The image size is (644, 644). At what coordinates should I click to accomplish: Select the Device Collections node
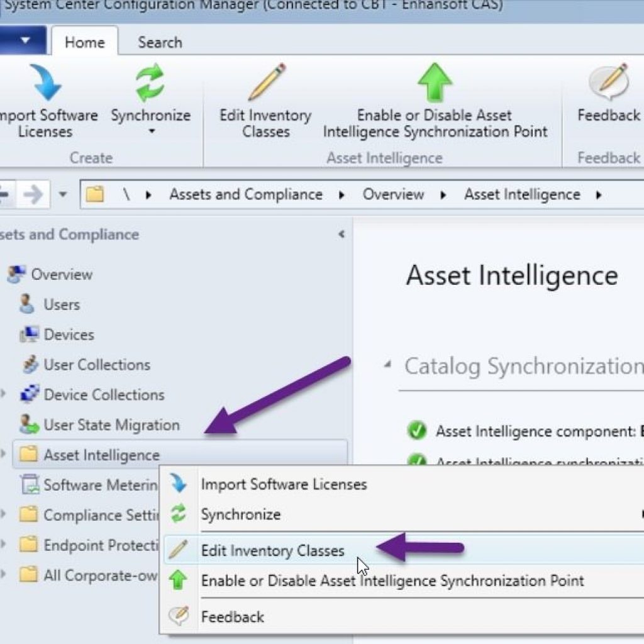click(x=92, y=395)
